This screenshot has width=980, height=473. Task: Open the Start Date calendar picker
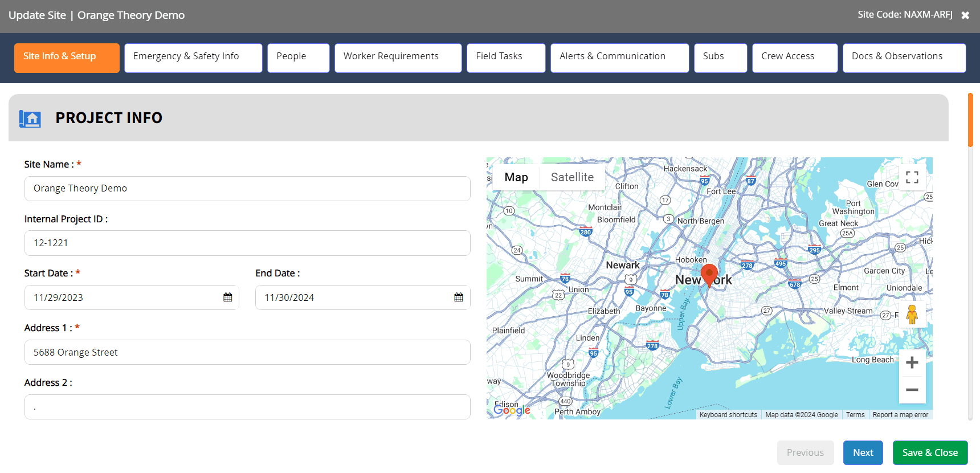pos(228,297)
